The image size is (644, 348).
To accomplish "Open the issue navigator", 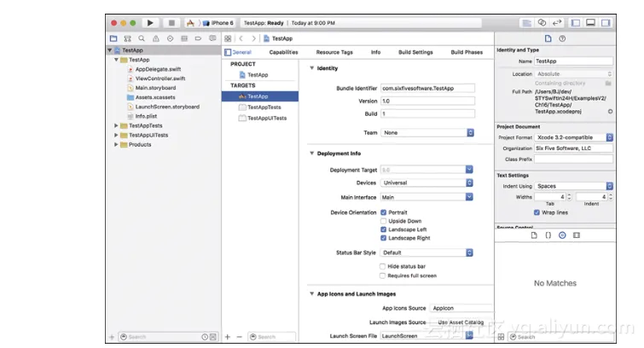I will click(155, 38).
